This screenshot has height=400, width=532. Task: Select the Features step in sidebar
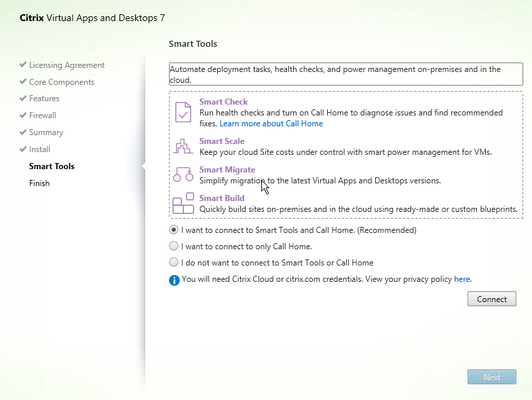tap(44, 98)
